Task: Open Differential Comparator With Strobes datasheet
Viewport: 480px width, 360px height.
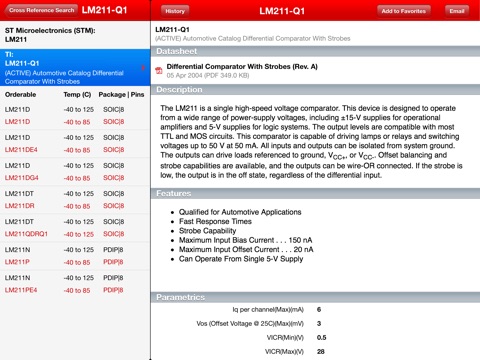Action: (x=242, y=67)
